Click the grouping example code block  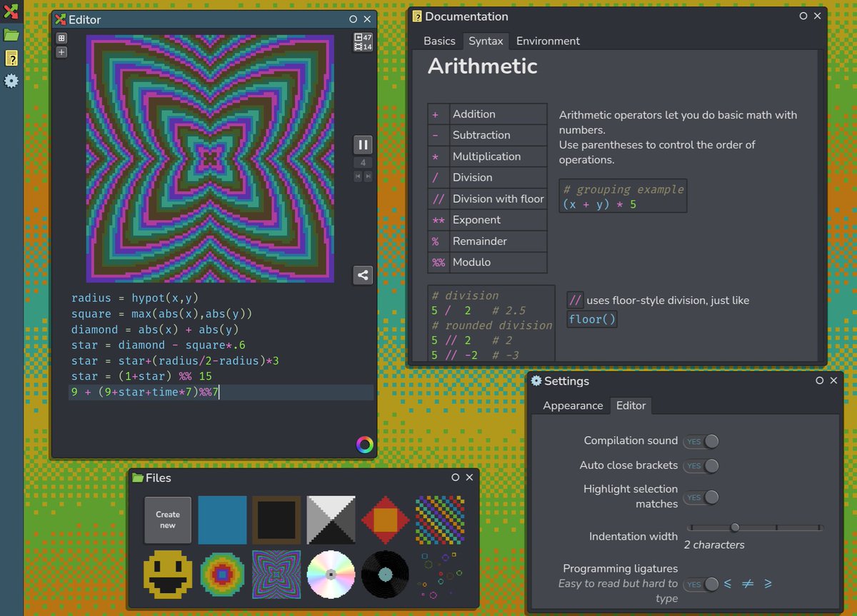[x=623, y=196]
